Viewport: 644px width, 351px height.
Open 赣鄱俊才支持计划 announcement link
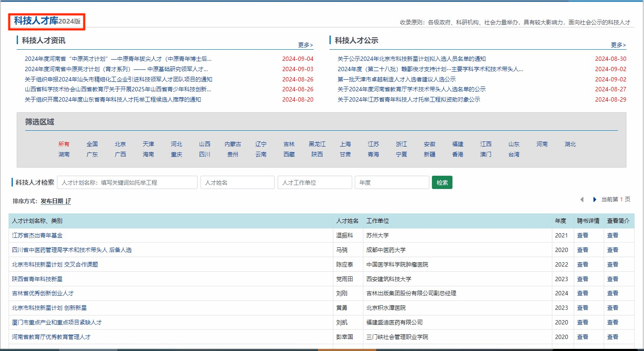tap(430, 69)
